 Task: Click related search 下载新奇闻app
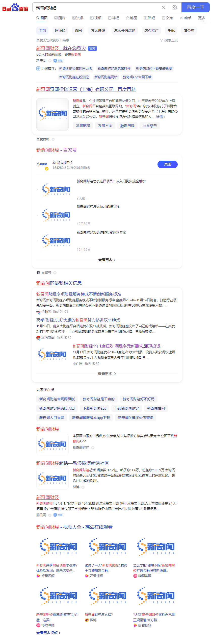click(x=95, y=408)
